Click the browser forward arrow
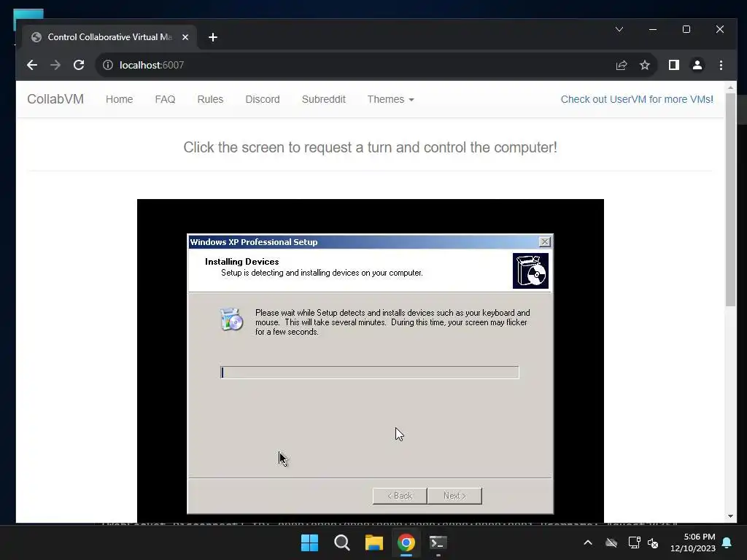Viewport: 747px width, 560px height. [x=55, y=65]
